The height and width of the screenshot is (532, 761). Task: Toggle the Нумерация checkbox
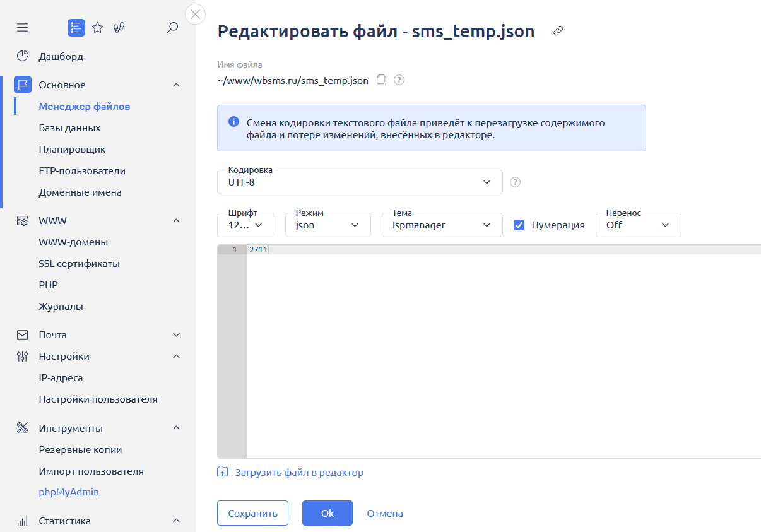point(519,225)
